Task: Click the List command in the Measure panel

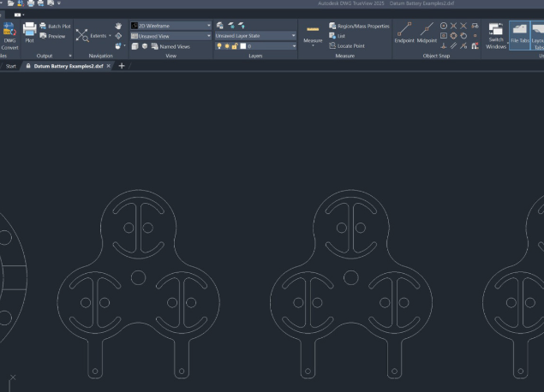Action: (x=338, y=36)
